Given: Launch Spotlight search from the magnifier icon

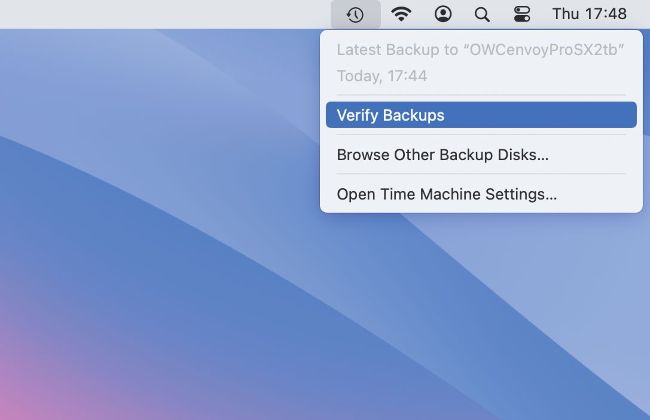Looking at the screenshot, I should (482, 14).
